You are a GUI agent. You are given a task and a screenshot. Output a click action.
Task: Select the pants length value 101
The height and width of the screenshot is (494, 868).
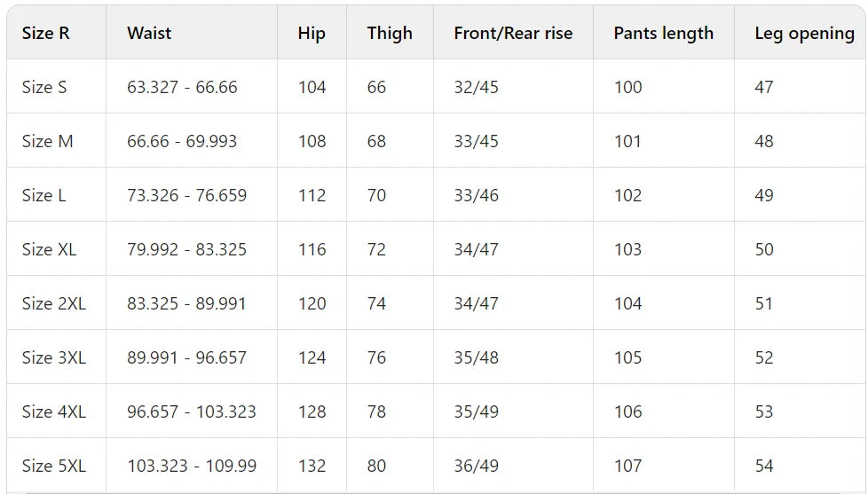click(x=627, y=141)
